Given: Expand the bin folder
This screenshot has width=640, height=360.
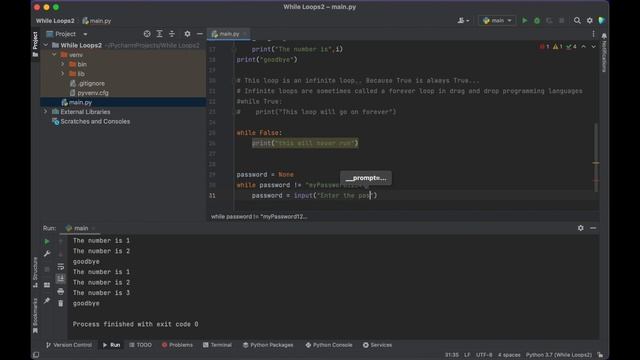Looking at the screenshot, I should coord(62,64).
